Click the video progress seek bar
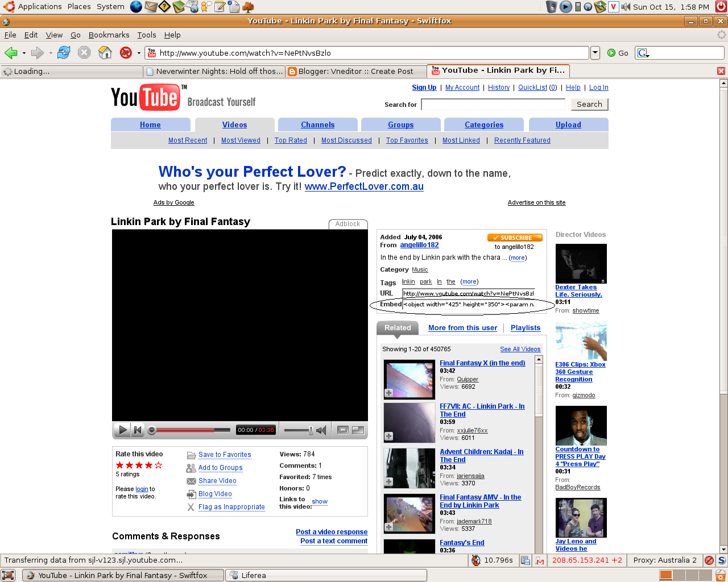The height and width of the screenshot is (582, 728). [x=189, y=430]
